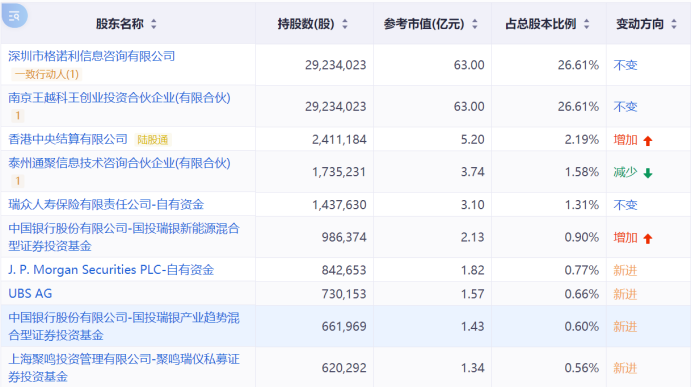692x387 pixels.
Task: Click 新进 in 国投瑞银产业趋势 row
Action: click(625, 327)
